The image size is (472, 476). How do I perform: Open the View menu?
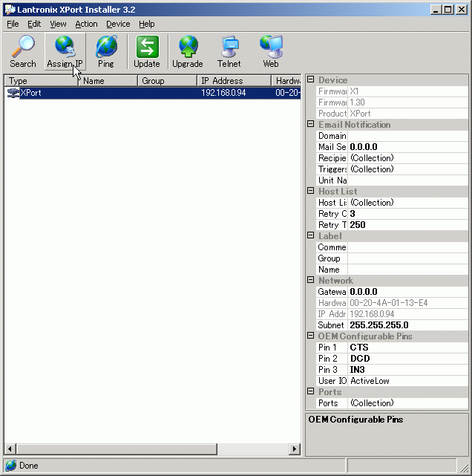click(x=58, y=24)
